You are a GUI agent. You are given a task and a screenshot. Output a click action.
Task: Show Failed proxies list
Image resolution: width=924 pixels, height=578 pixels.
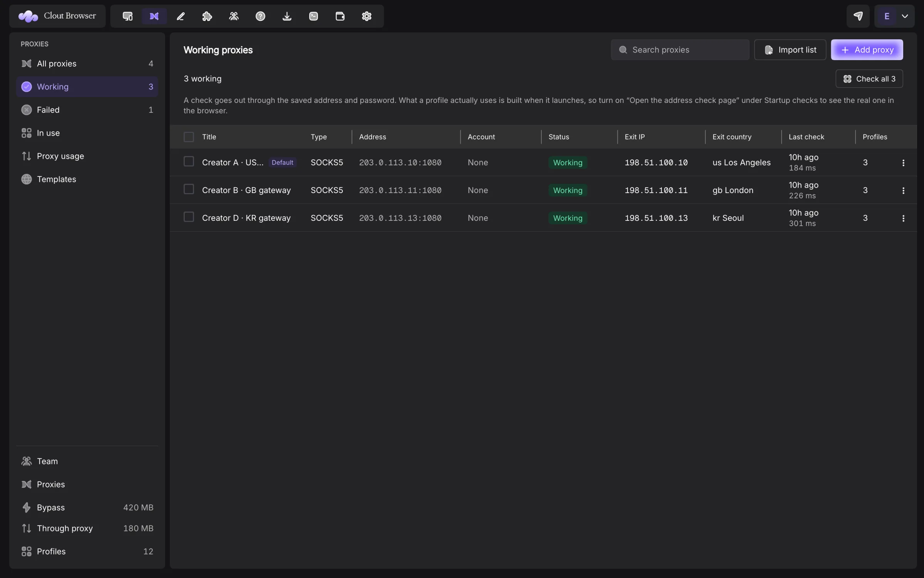[87, 110]
